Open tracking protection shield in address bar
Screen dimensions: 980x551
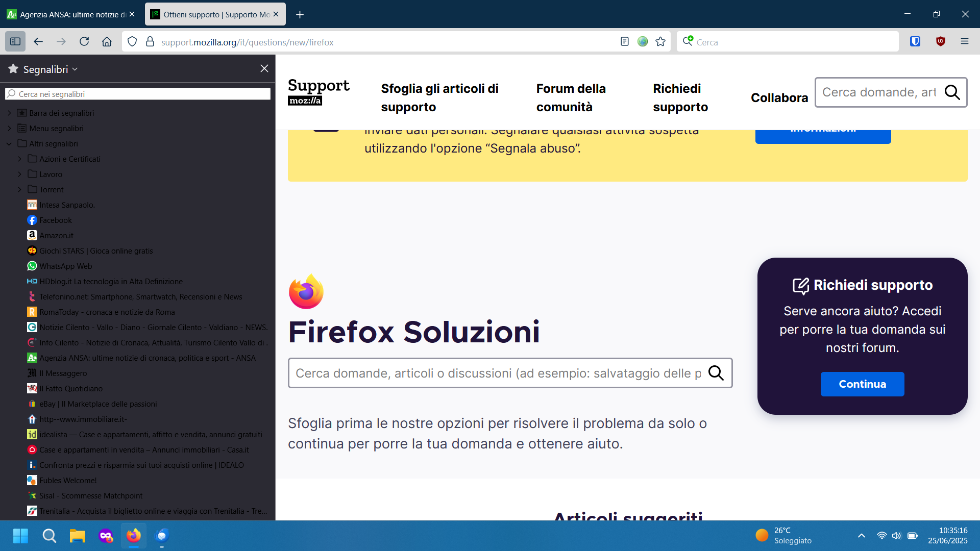pyautogui.click(x=132, y=42)
